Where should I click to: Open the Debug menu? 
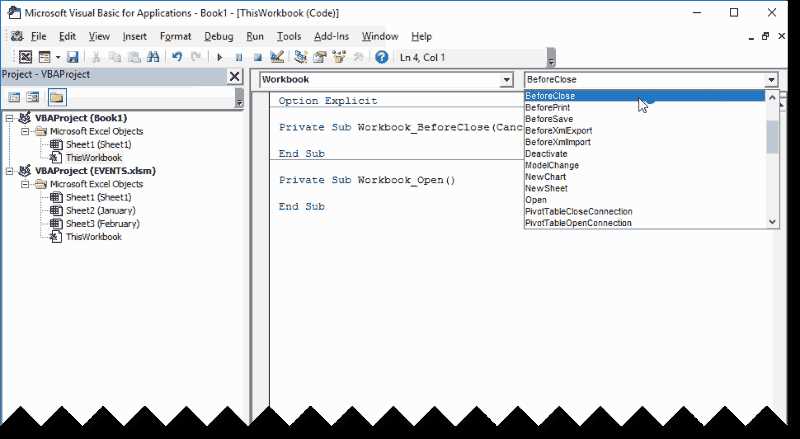[219, 36]
